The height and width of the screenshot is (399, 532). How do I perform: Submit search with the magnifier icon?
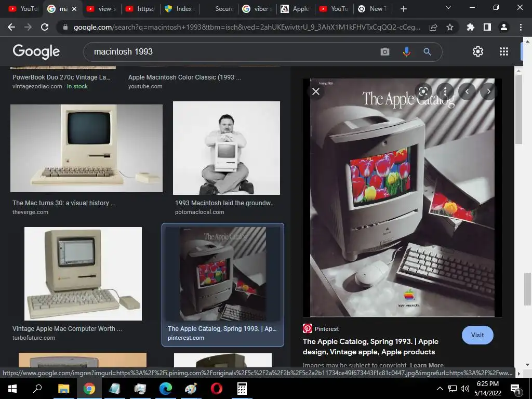tap(427, 51)
